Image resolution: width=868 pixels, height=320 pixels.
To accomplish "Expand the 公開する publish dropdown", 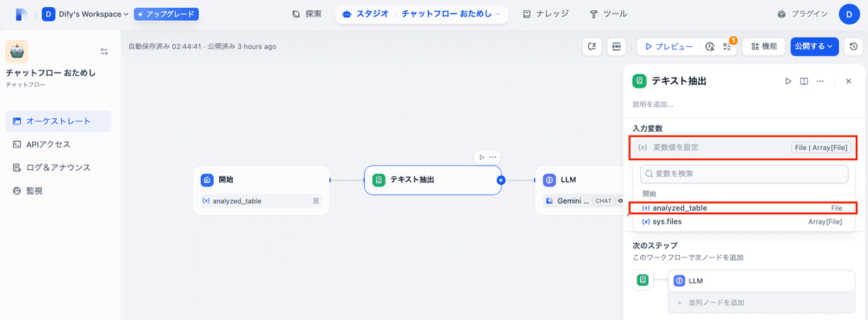I will pyautogui.click(x=814, y=46).
